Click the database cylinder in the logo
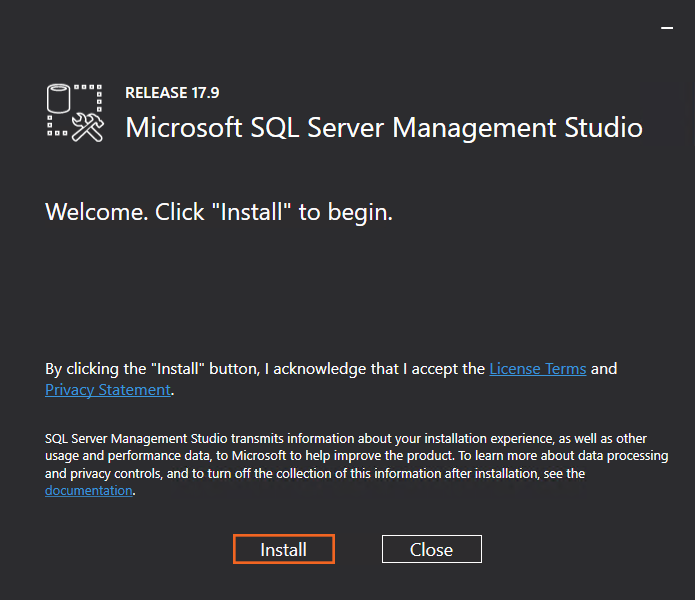This screenshot has width=695, height=600. pos(61,99)
